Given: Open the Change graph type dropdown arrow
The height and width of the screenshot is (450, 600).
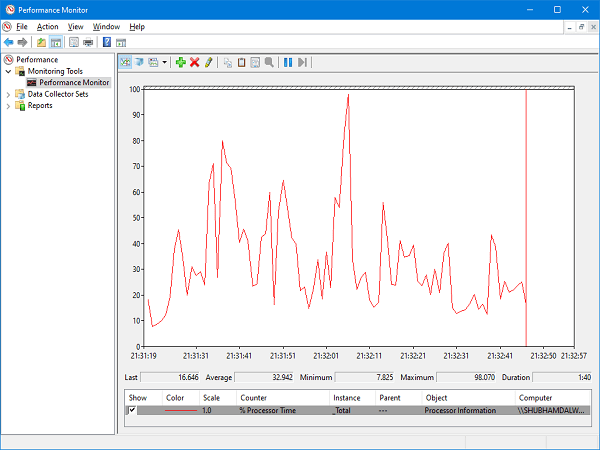Looking at the screenshot, I should pyautogui.click(x=164, y=62).
